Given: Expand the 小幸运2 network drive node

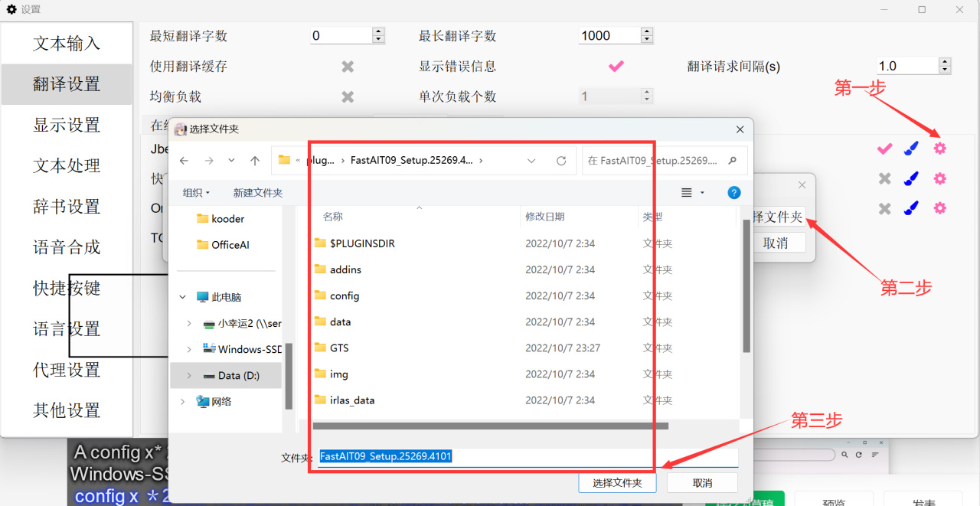Looking at the screenshot, I should (189, 324).
